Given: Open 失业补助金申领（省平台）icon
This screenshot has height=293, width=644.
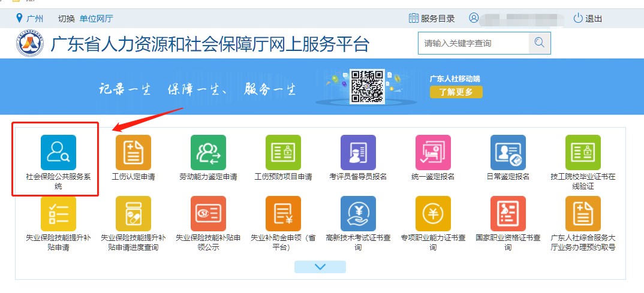Looking at the screenshot, I should pyautogui.click(x=283, y=213).
